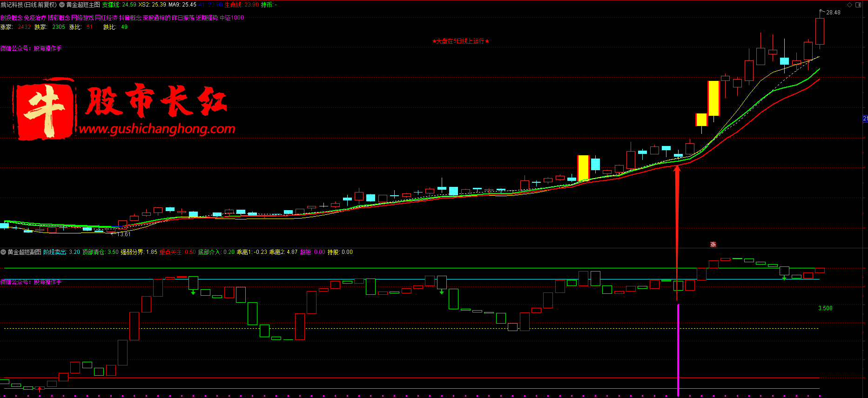Click 强弱分界: 1.85 value

coord(139,252)
